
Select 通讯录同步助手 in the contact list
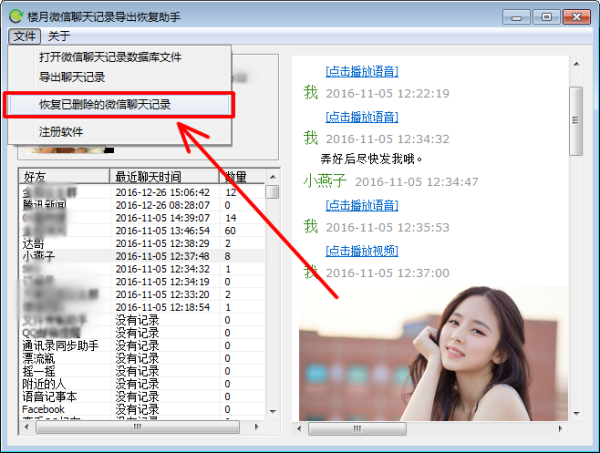coord(58,346)
